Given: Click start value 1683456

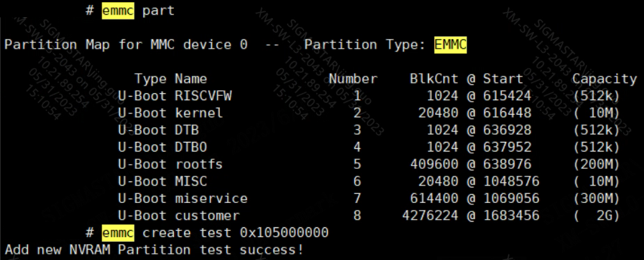Looking at the screenshot, I should click(511, 216).
